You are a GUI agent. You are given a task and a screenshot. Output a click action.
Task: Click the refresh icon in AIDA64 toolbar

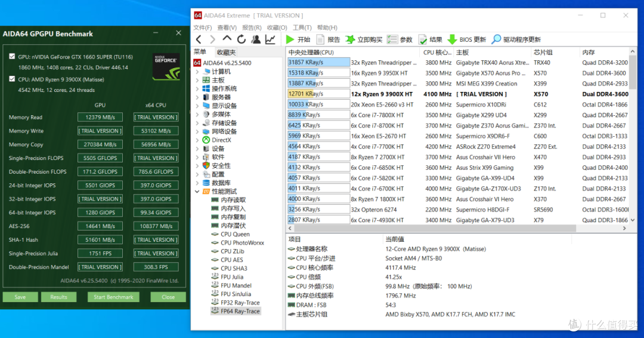tap(241, 39)
